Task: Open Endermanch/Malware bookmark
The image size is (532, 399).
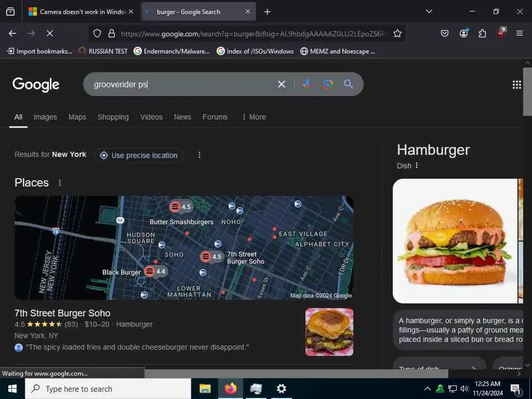Action: [x=171, y=51]
